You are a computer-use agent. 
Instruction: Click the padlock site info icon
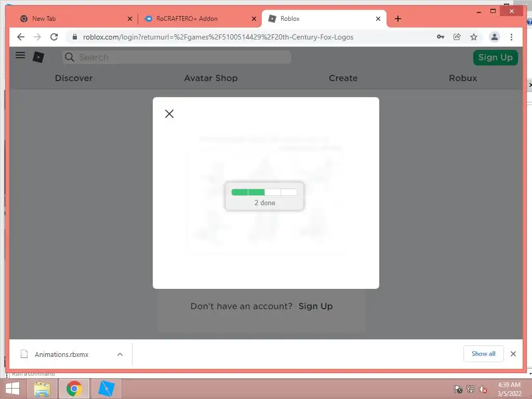click(x=75, y=37)
